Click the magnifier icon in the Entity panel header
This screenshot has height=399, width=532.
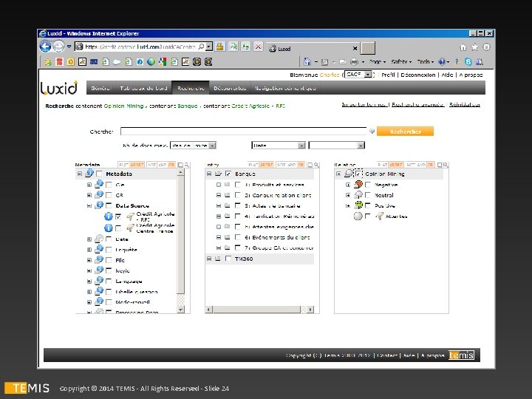click(x=316, y=165)
